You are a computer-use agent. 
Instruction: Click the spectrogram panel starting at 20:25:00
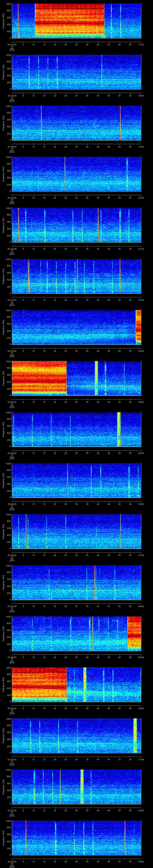tap(77, 481)
